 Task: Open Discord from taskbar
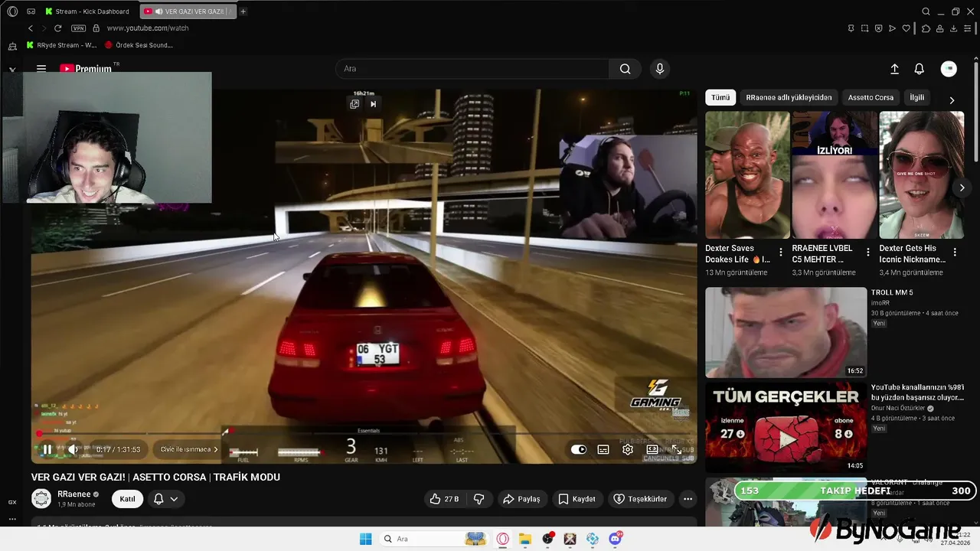[615, 539]
